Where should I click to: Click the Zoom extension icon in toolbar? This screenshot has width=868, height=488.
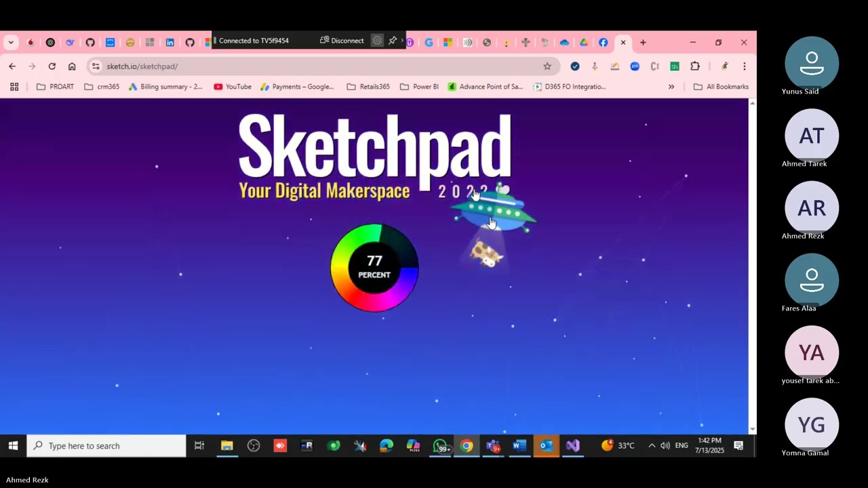[635, 66]
